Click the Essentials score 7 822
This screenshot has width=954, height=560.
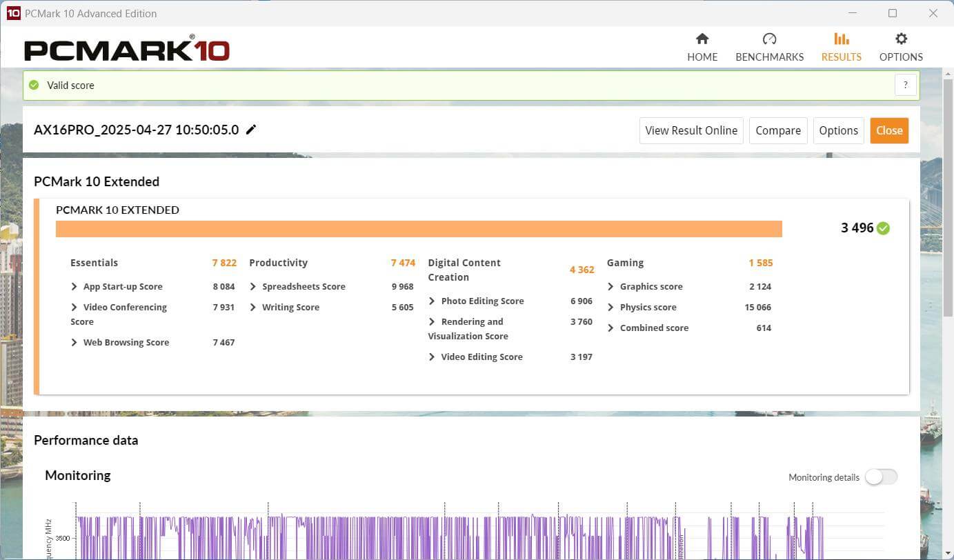[224, 263]
